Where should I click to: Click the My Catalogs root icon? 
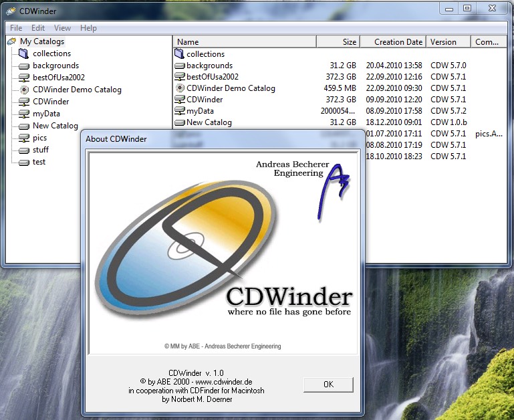12,41
